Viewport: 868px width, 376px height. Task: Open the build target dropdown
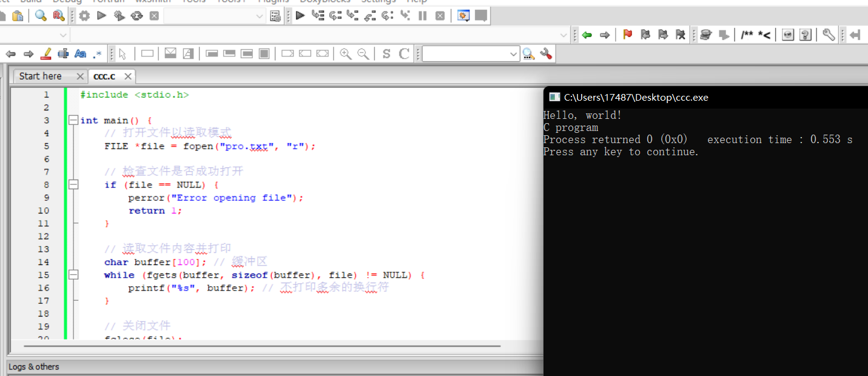(215, 16)
